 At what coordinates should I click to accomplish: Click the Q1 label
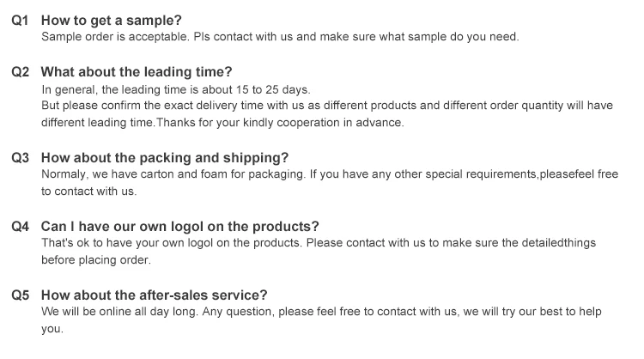tap(21, 20)
